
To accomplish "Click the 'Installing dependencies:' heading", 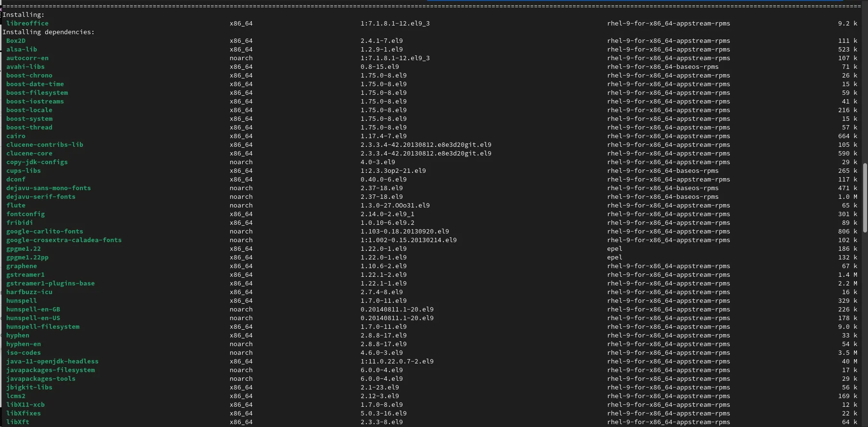I will point(49,32).
